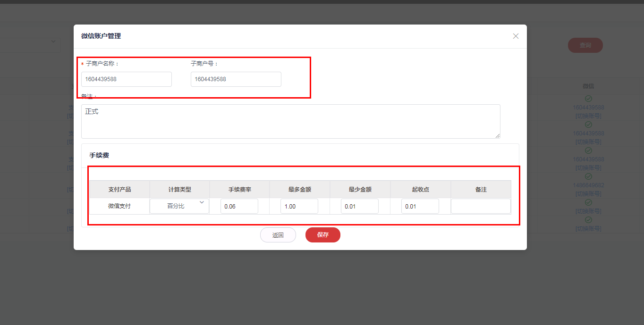Click the green check icon above 1486649682
Viewport: 644px width, 325px height.
(588, 176)
